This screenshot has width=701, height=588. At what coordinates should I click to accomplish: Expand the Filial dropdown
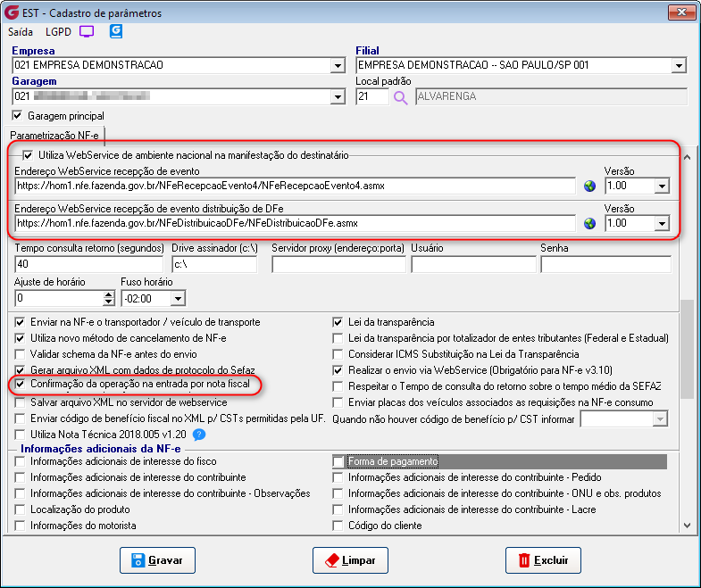679,66
